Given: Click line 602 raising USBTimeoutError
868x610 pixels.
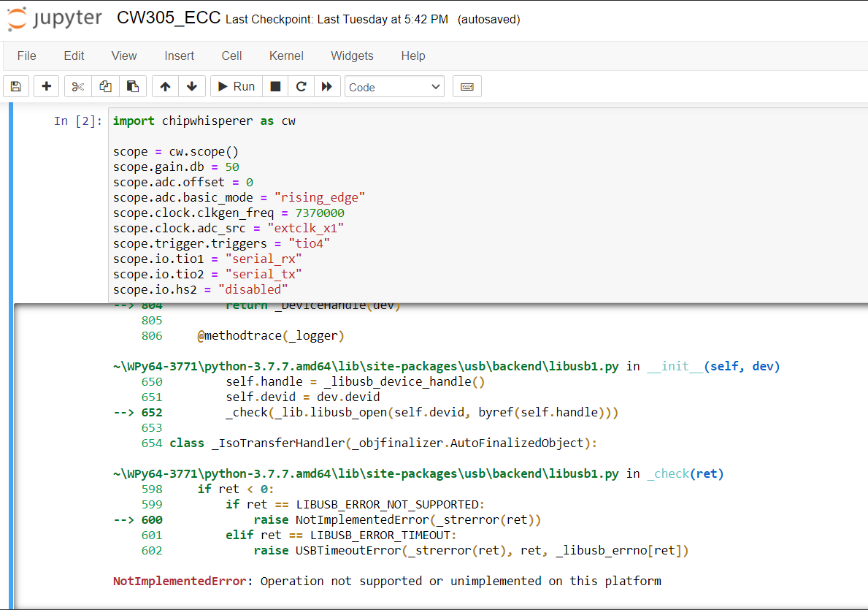Looking at the screenshot, I should tap(415, 551).
